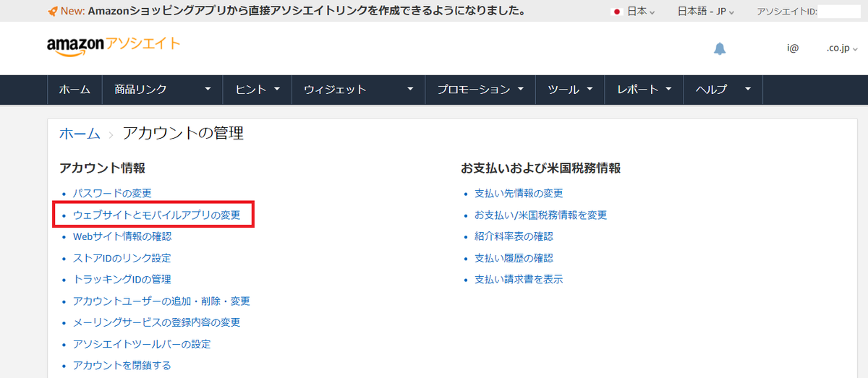The height and width of the screenshot is (378, 868).
Task: Click the アソシエイトID label
Action: coord(786,12)
